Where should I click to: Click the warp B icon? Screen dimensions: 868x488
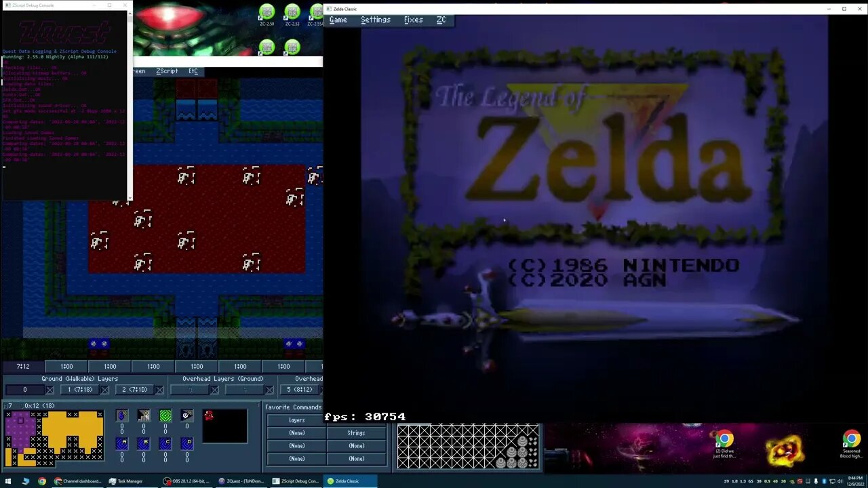click(x=144, y=443)
